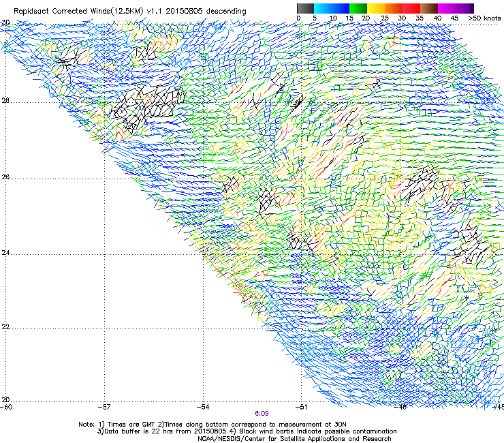
Task: Select the yellow 20–25 knots legend segment
Action: 376,8
